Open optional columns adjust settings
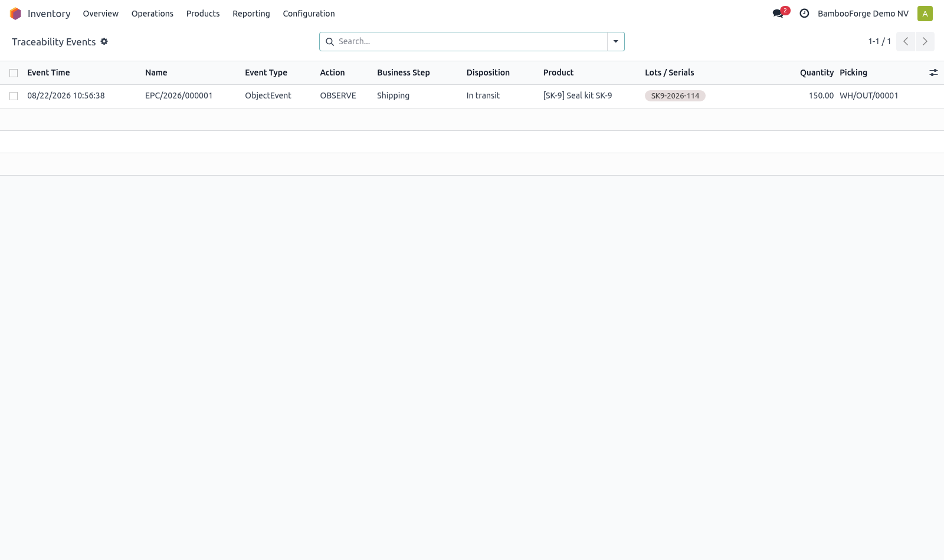This screenshot has height=560, width=944. point(933,73)
